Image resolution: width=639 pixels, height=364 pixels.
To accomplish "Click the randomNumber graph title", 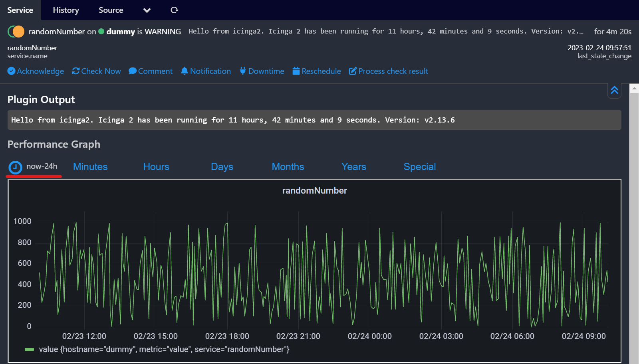I will [315, 191].
